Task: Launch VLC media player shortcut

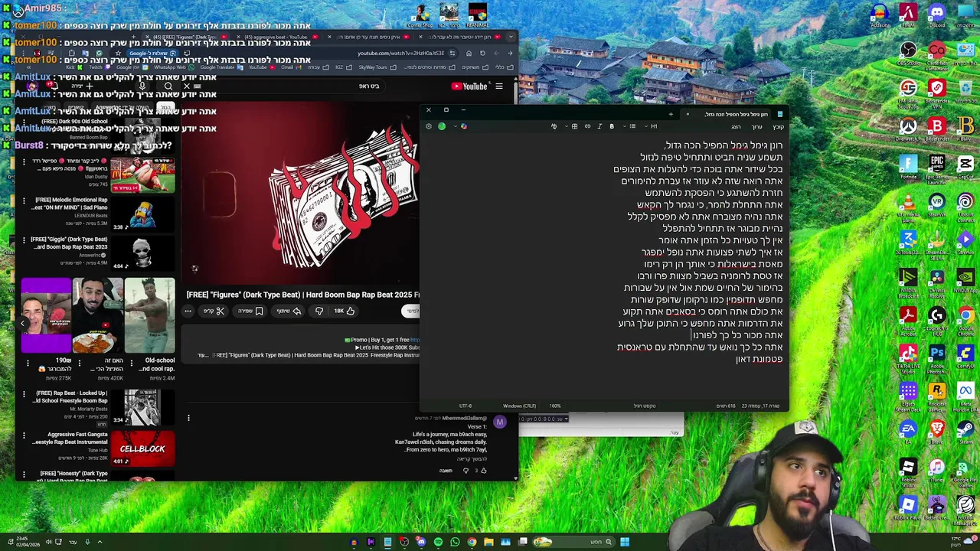Action: 908,204
